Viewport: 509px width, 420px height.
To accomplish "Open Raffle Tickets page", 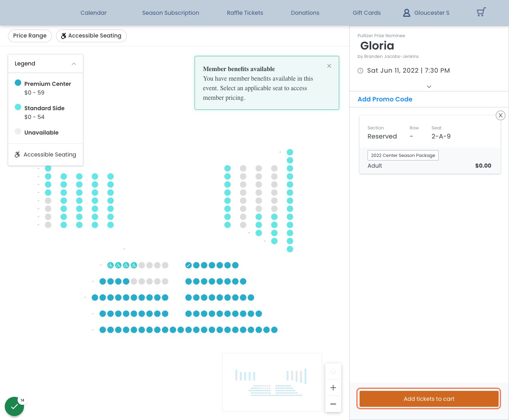I will pos(245,13).
